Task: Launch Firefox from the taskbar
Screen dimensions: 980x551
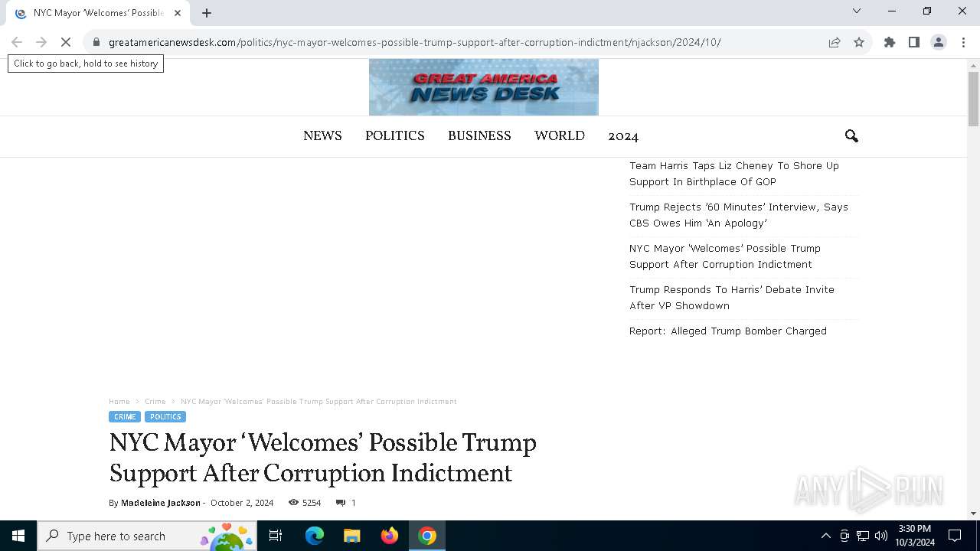Action: [390, 536]
